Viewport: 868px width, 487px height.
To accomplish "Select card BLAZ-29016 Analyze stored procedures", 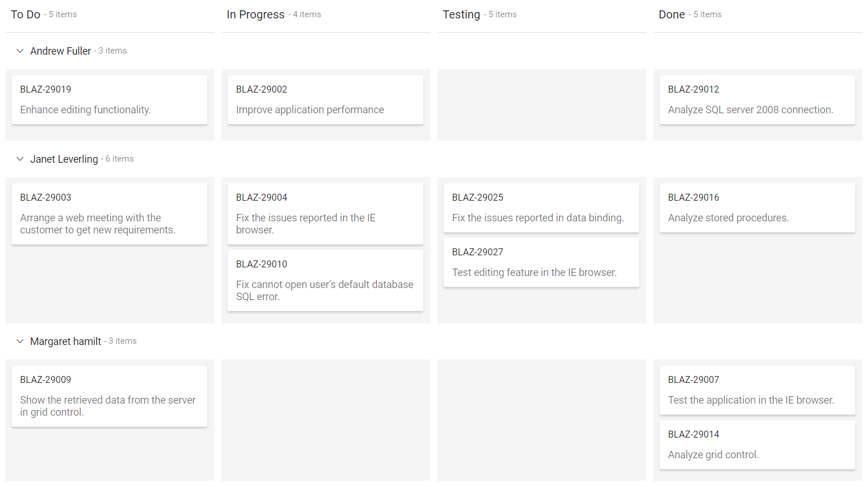I will pos(757,208).
